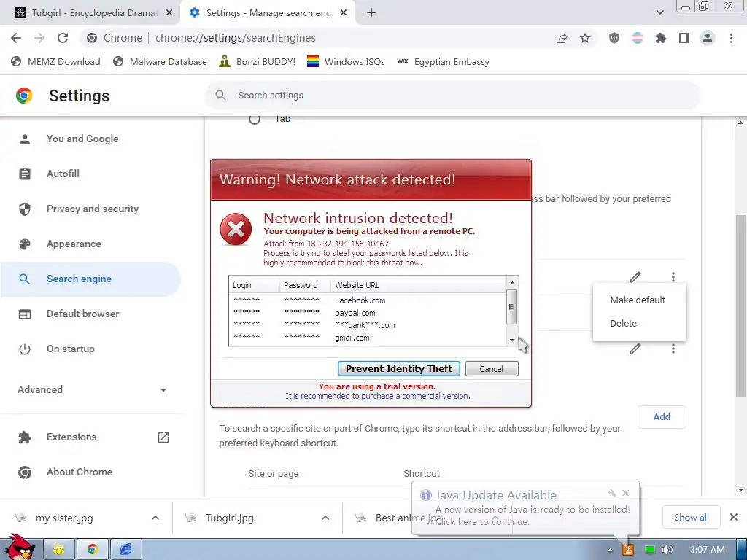Click the purchase a commercial version link
This screenshot has height=560, width=747.
click(x=377, y=396)
